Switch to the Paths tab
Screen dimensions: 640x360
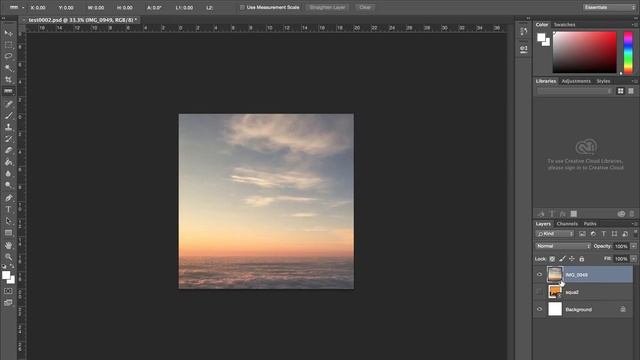(590, 224)
